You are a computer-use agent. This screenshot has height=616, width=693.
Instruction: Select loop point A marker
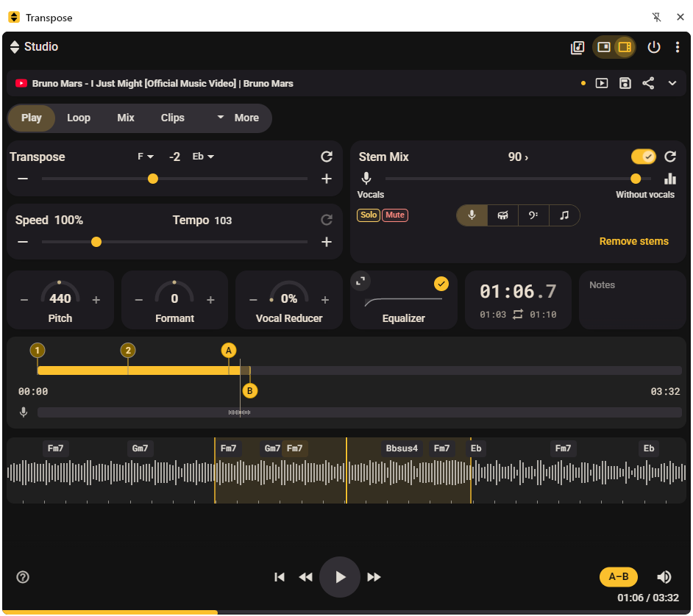(229, 351)
